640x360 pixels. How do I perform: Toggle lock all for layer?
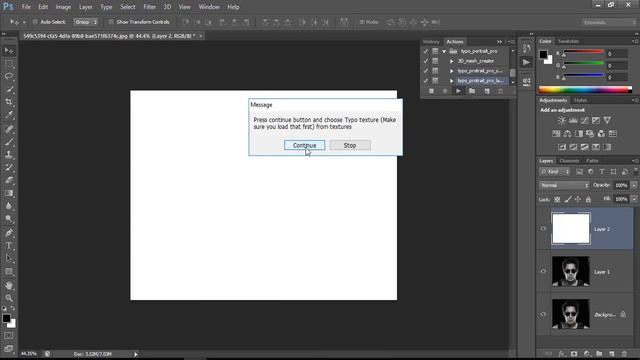coord(588,199)
